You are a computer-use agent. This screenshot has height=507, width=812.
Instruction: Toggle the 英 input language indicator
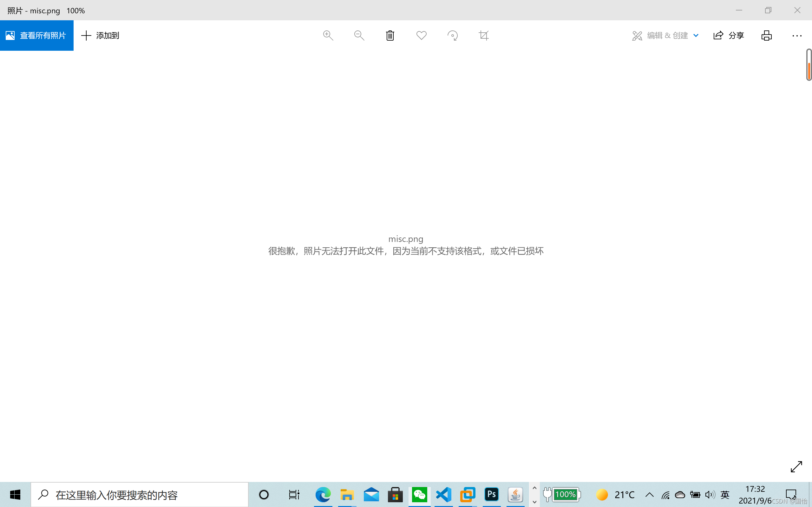(724, 495)
